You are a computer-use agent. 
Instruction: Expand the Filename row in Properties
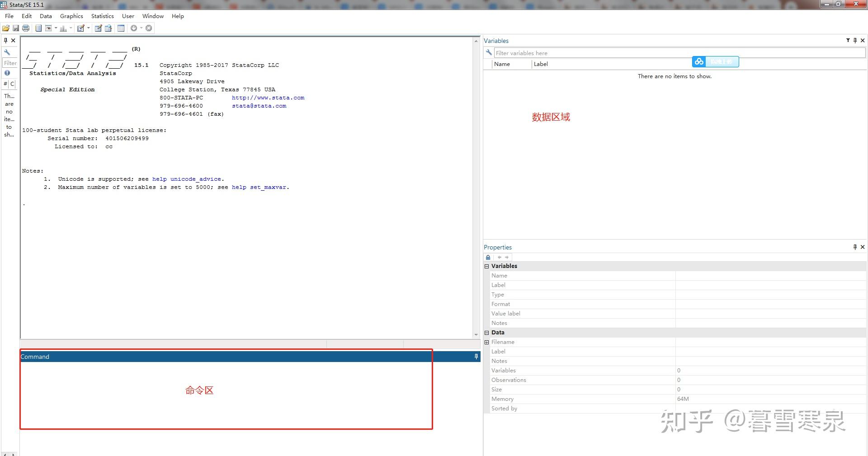coord(487,342)
